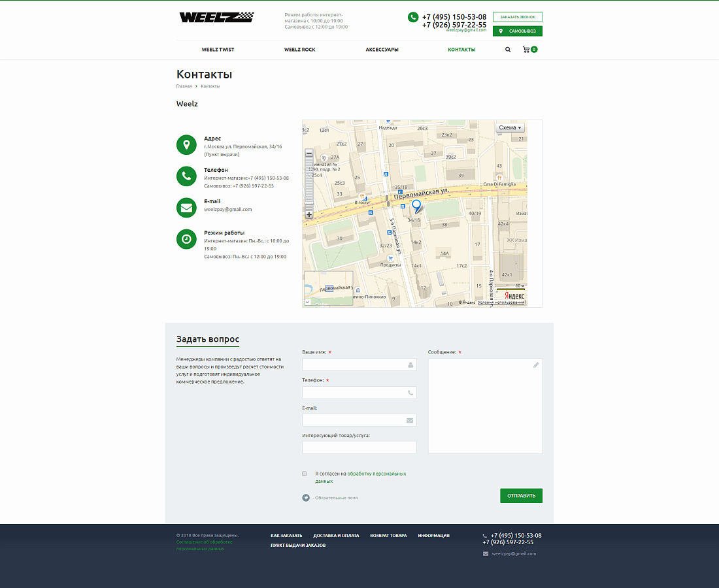
Task: Click the contact email weelzpay@gmail.com text
Action: pyautogui.click(x=228, y=210)
